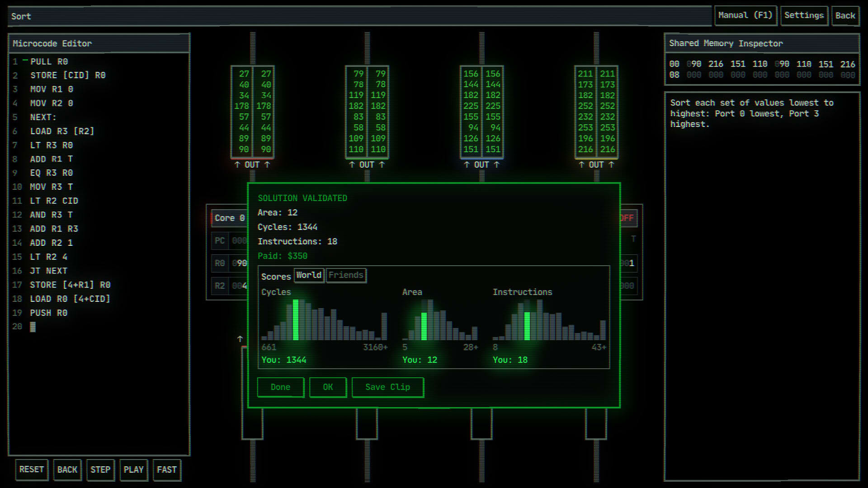The height and width of the screenshot is (488, 868).
Task: Click OK in Solution Validated dialog
Action: (x=328, y=387)
